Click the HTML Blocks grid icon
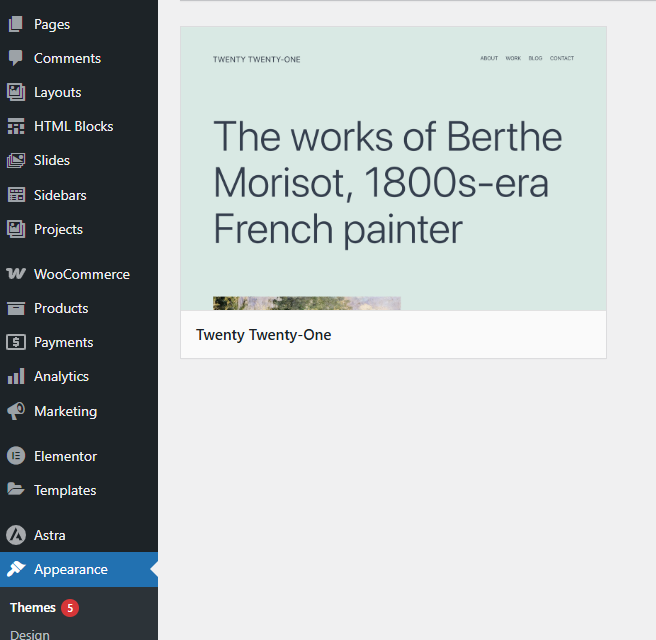 coord(15,126)
